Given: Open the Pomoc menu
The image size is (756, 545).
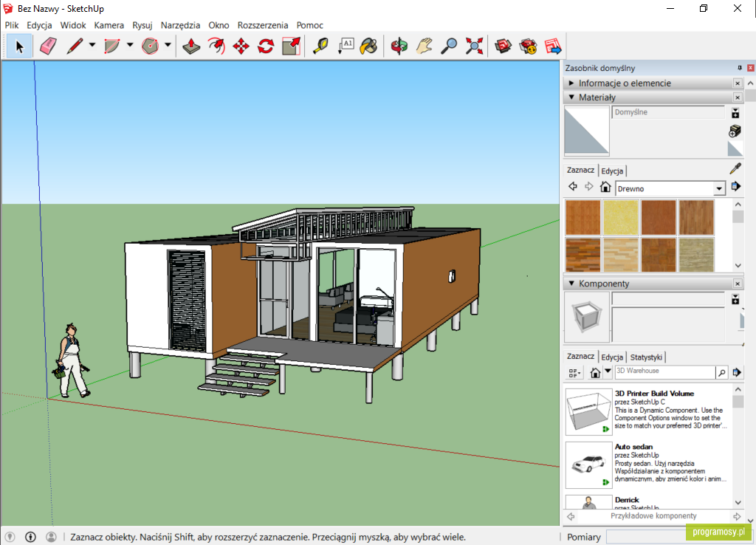Looking at the screenshot, I should click(x=309, y=25).
